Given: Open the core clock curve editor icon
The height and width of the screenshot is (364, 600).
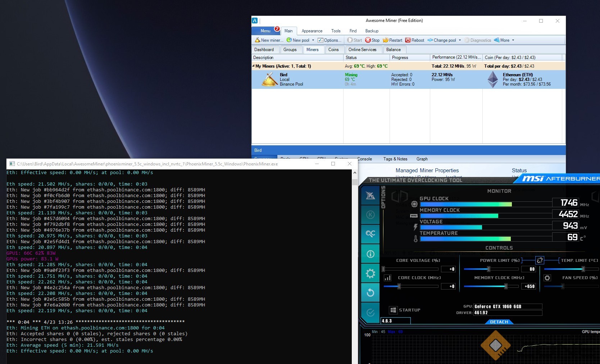Looking at the screenshot, I should [x=387, y=278].
